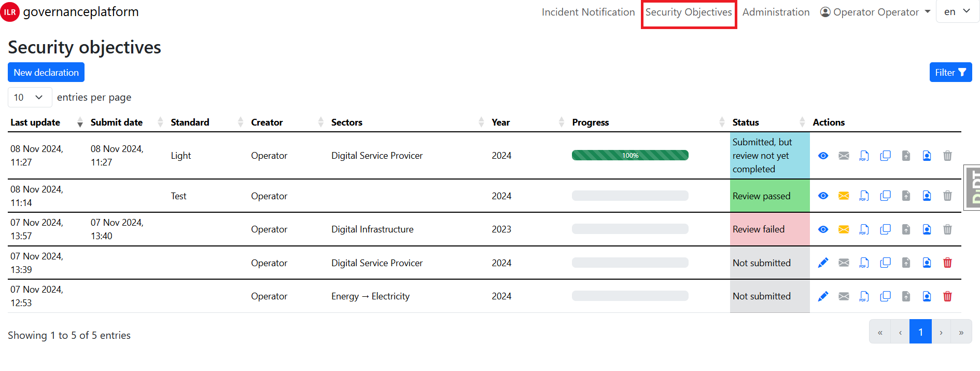Click the 'Submitted, but review not yet completed' status cell
This screenshot has height=371, width=980.
769,156
